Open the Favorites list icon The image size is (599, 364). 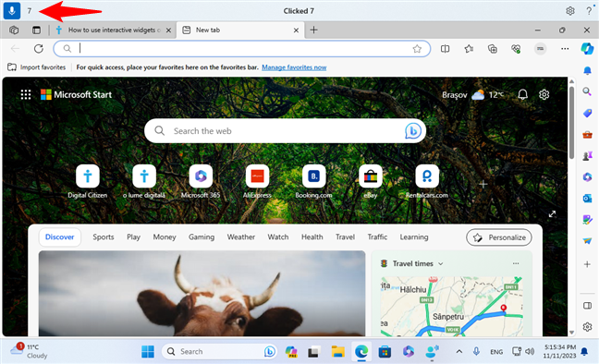click(469, 49)
